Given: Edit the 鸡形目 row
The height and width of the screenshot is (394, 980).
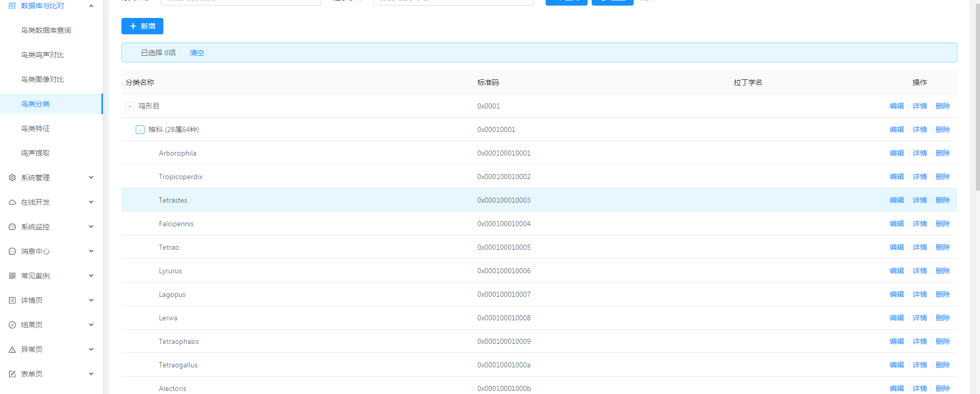Looking at the screenshot, I should pyautogui.click(x=896, y=106).
